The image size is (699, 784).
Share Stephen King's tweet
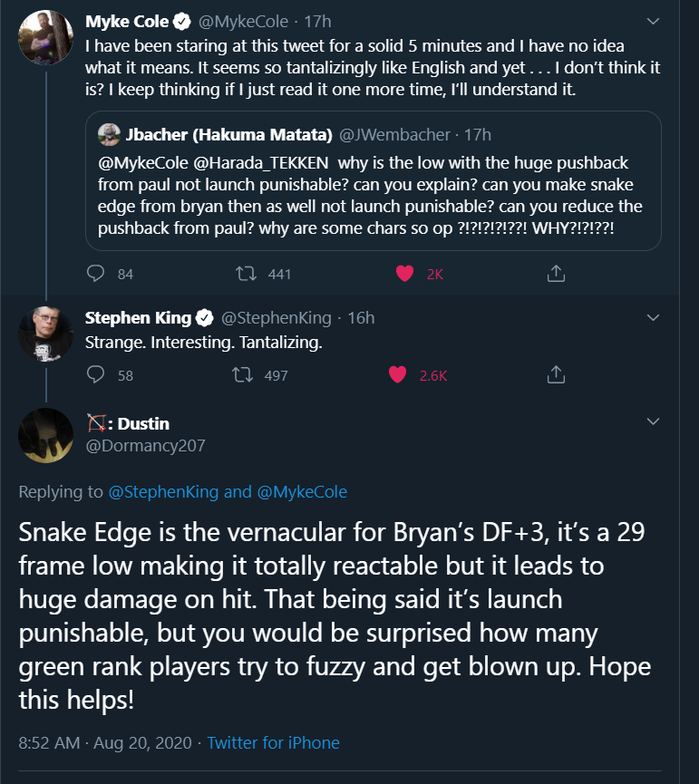point(557,374)
